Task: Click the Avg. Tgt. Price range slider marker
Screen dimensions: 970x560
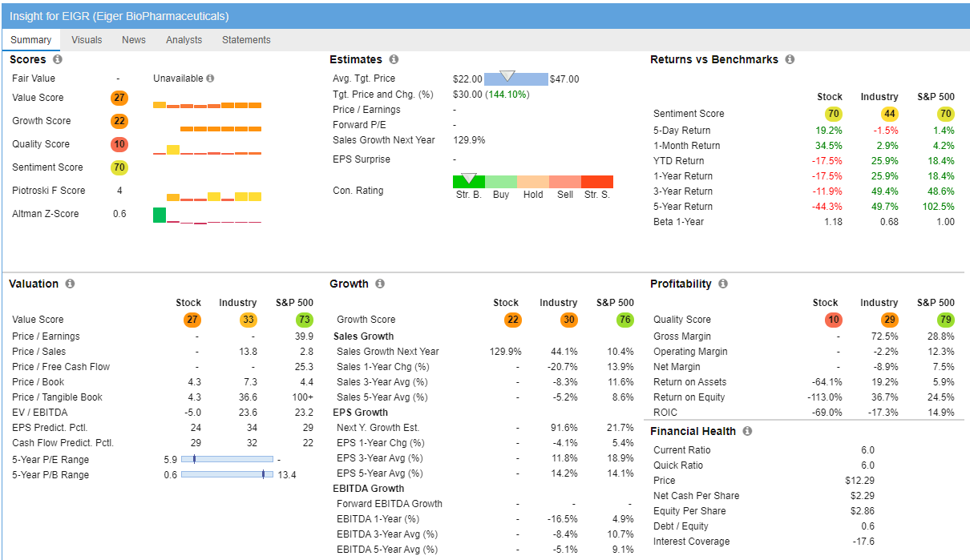Action: (x=507, y=75)
